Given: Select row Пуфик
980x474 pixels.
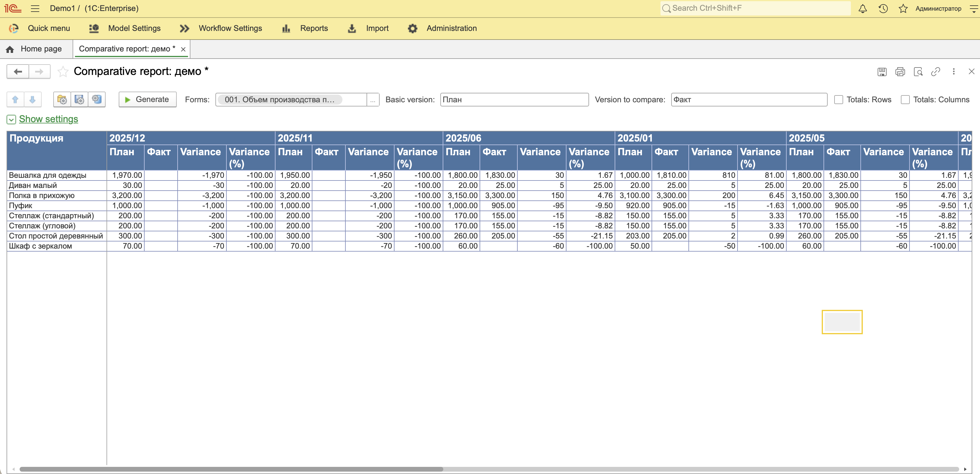Looking at the screenshot, I should click(57, 206).
